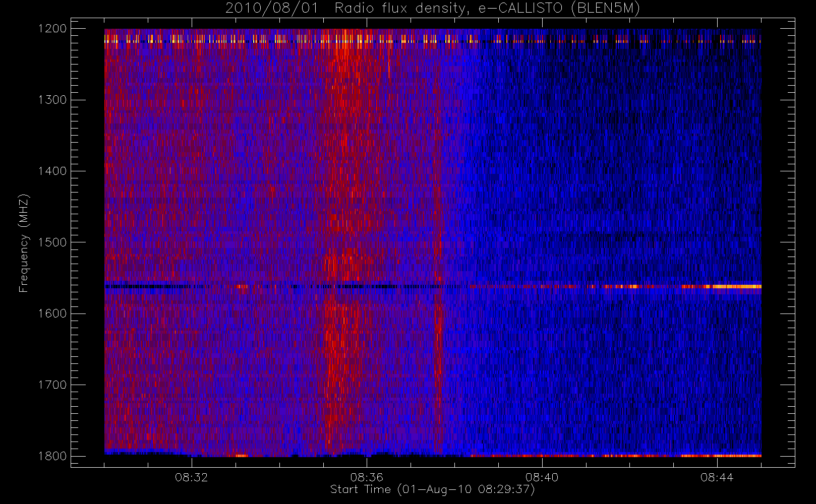Click the 'Frequency (MHz)' y-axis label
This screenshot has height=504, width=816.
[x=24, y=243]
